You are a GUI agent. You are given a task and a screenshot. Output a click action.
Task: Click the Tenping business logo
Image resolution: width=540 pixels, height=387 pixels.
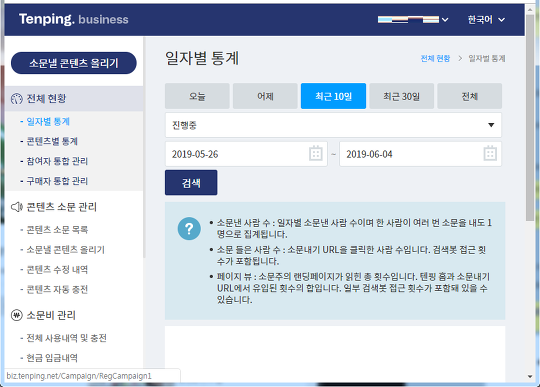(74, 19)
